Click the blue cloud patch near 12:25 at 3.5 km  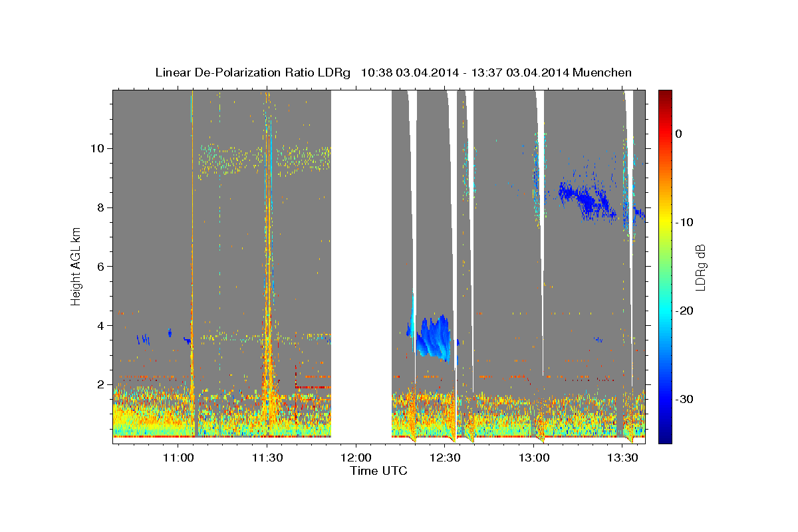pos(433,338)
